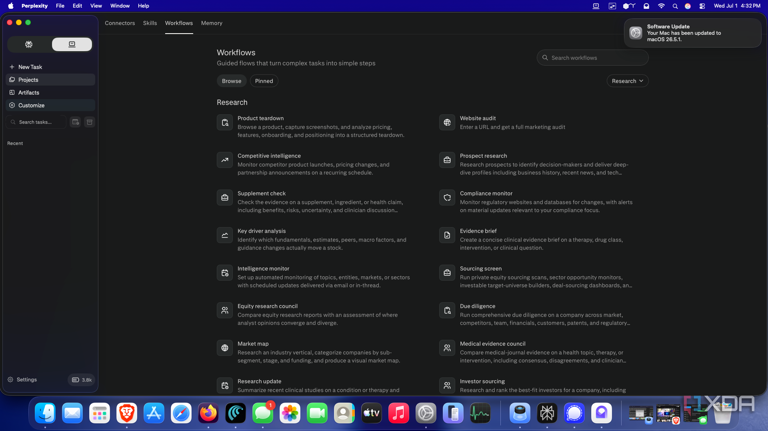
Task: Click the "Recent" label in the sidebar
Action: [15, 143]
